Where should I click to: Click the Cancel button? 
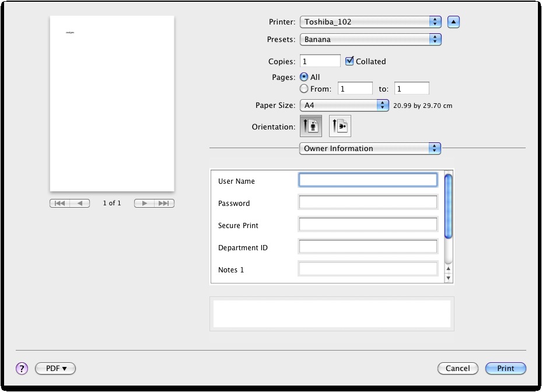[457, 369]
